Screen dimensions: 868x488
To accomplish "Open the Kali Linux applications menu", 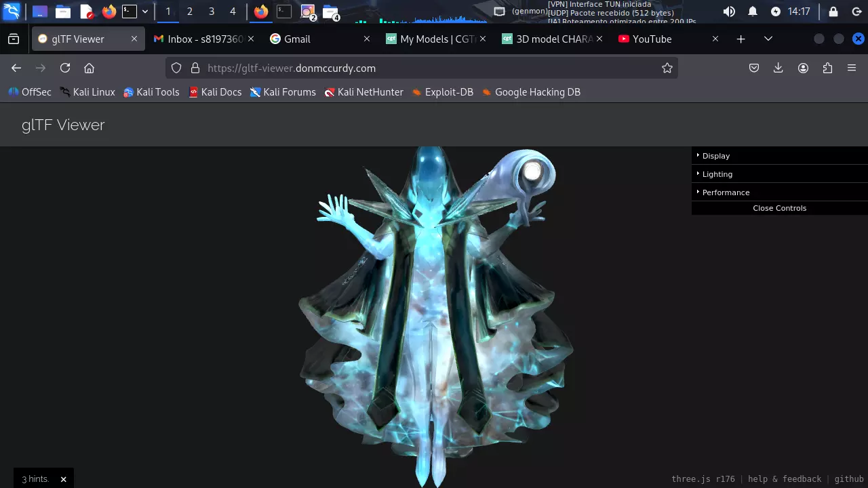I will (12, 12).
